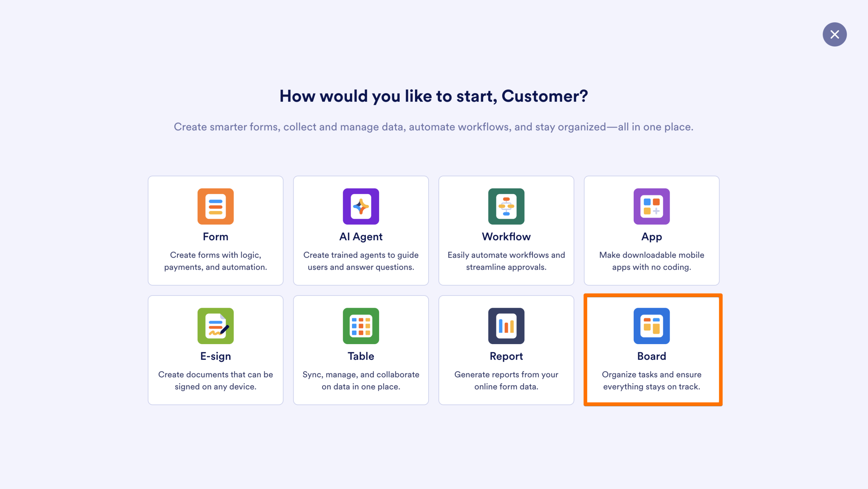Click the green Workflow icon
The height and width of the screenshot is (489, 868).
click(506, 206)
